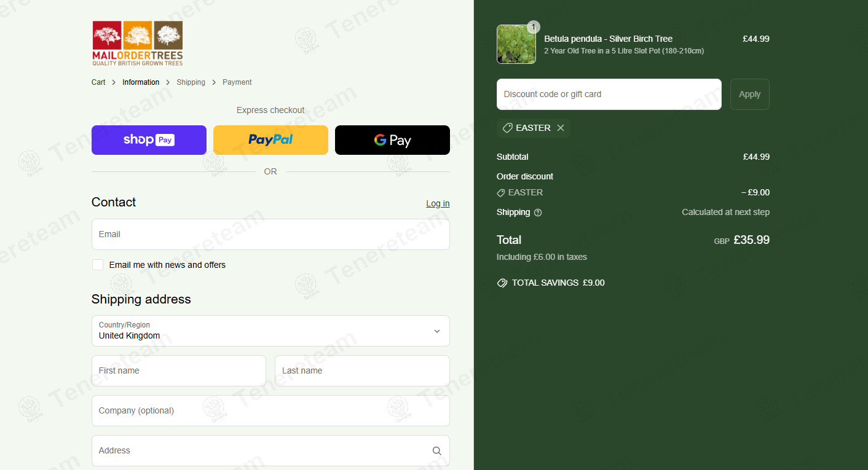Click the Last name text box
Image resolution: width=868 pixels, height=470 pixels.
(x=361, y=371)
